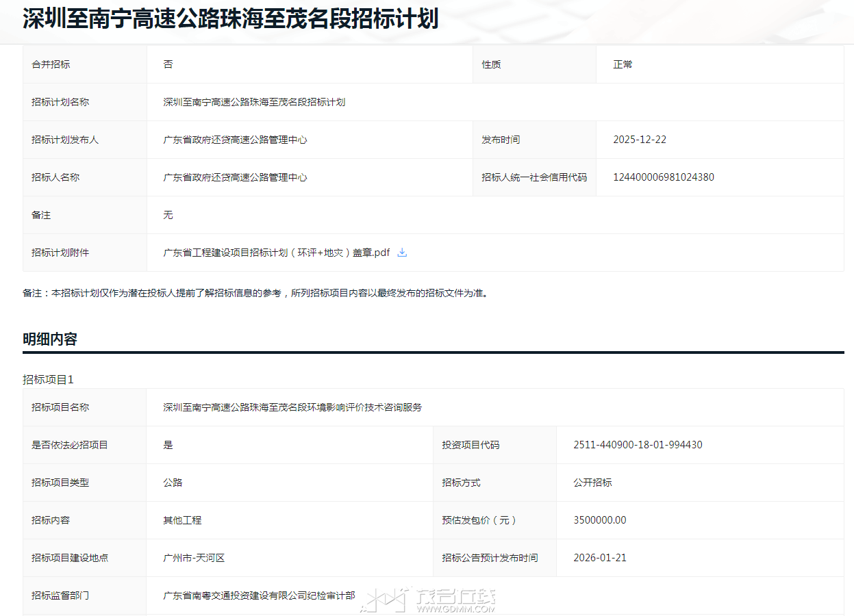Click the publish date 2025-12-22
The image size is (854, 616).
(639, 140)
